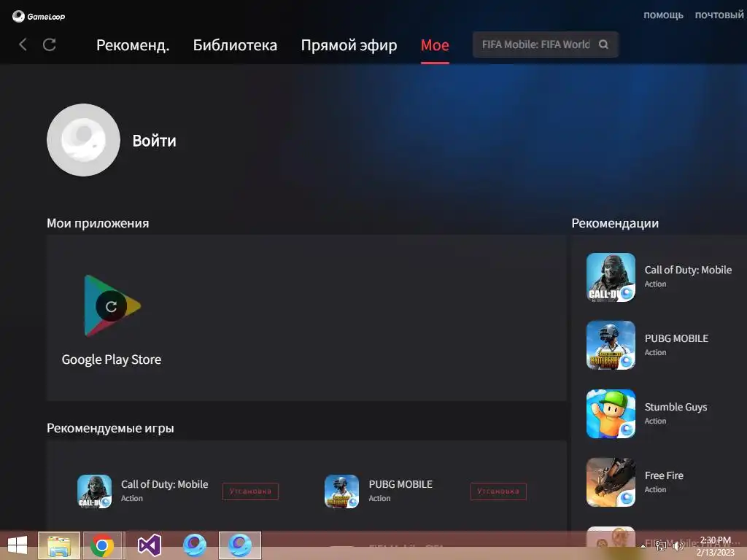Click the search magnifier icon
The height and width of the screenshot is (560, 747).
coord(603,44)
